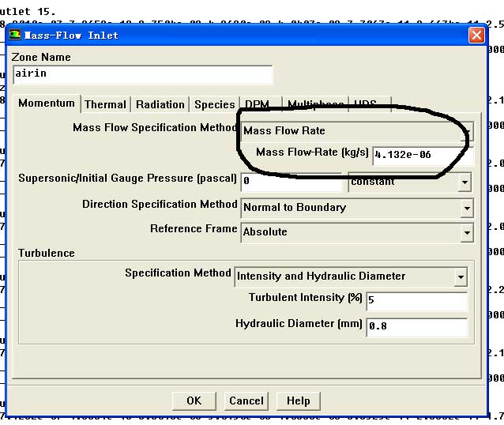Click the Turbulent Intensity input field
This screenshot has width=504, height=425.
tap(416, 301)
